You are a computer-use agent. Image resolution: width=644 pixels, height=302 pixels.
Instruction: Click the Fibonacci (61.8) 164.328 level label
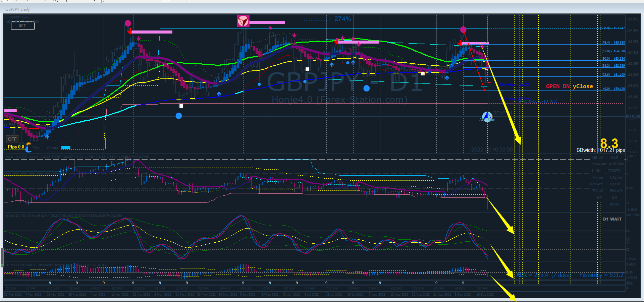(x=613, y=51)
